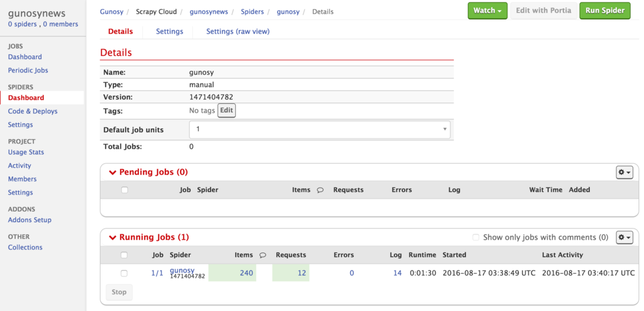Open project Members page
The image size is (644, 311).
point(22,179)
